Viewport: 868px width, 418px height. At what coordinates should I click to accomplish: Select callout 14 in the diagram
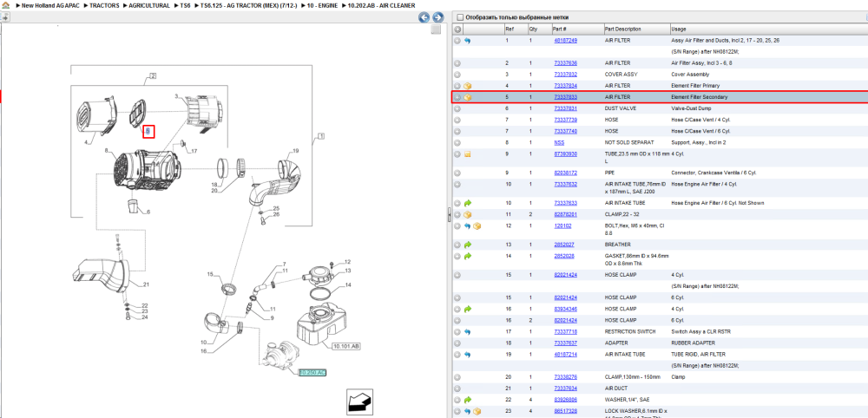[x=348, y=285]
